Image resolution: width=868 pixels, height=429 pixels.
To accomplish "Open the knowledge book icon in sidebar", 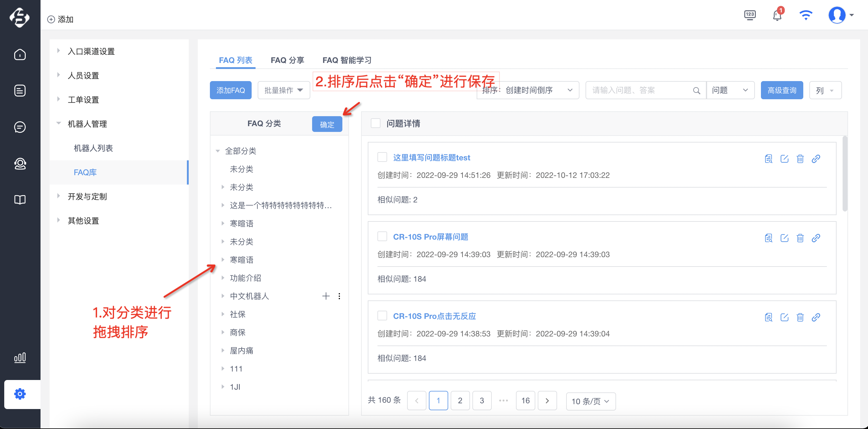I will 20,199.
